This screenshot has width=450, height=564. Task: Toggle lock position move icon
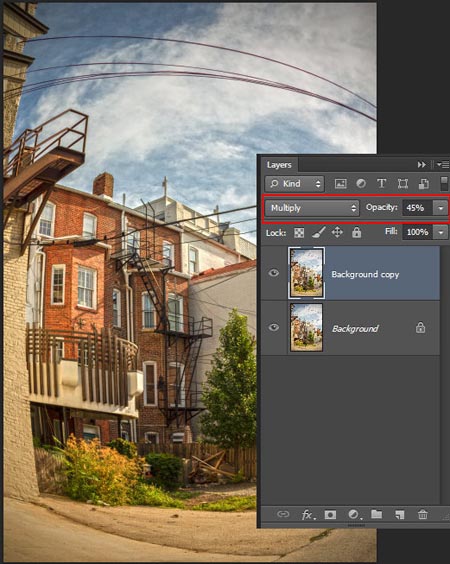(x=337, y=232)
